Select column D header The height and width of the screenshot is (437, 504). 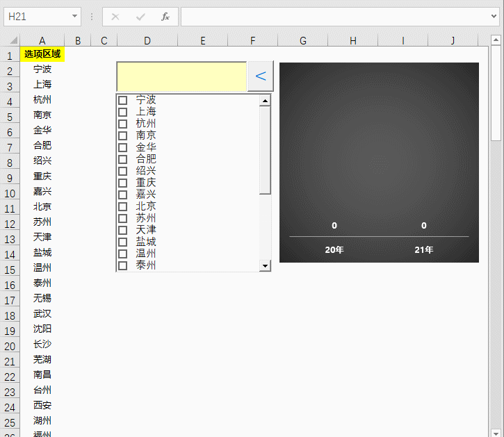click(x=147, y=40)
